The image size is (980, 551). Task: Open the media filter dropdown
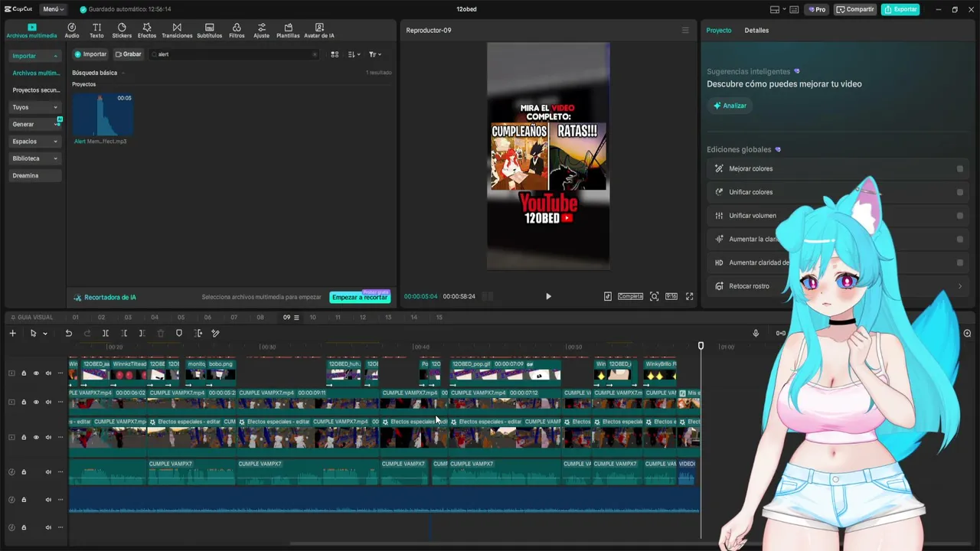pyautogui.click(x=374, y=54)
